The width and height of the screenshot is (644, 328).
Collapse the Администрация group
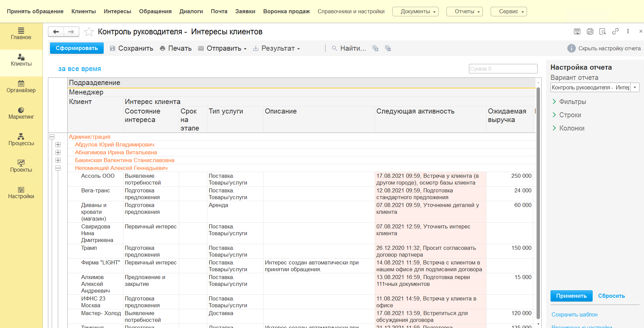coord(52,137)
